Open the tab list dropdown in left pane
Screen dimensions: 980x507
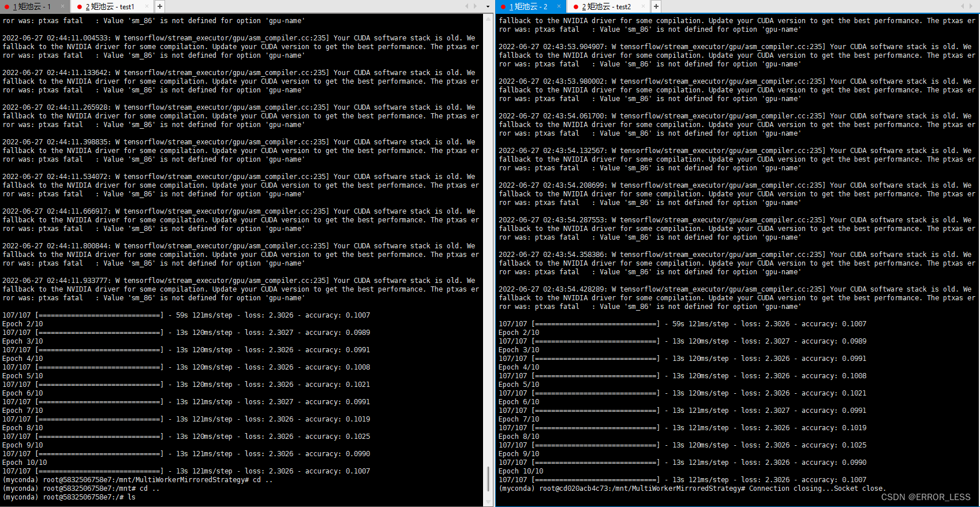488,6
